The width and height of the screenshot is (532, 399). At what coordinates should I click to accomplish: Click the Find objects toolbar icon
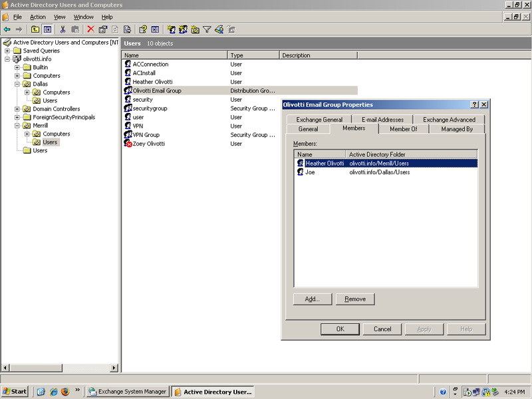pos(219,29)
